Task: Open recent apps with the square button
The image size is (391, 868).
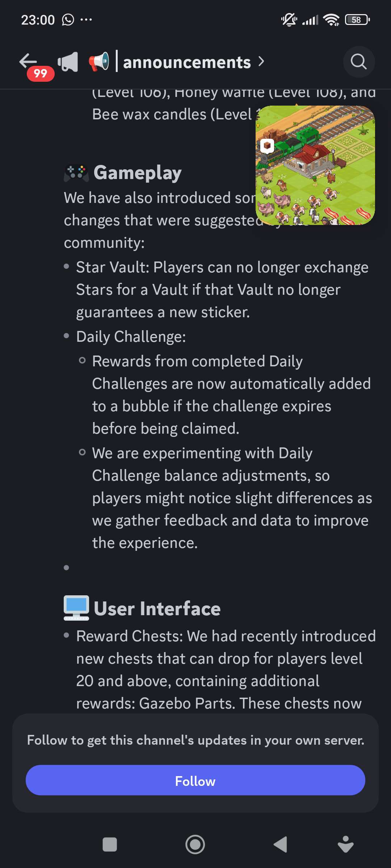Action: (110, 844)
